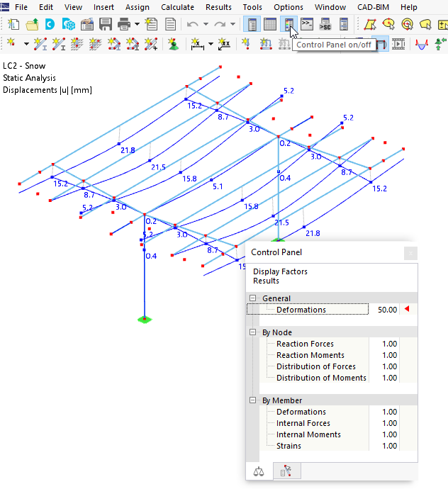Click the Undo arrow

tap(193, 24)
